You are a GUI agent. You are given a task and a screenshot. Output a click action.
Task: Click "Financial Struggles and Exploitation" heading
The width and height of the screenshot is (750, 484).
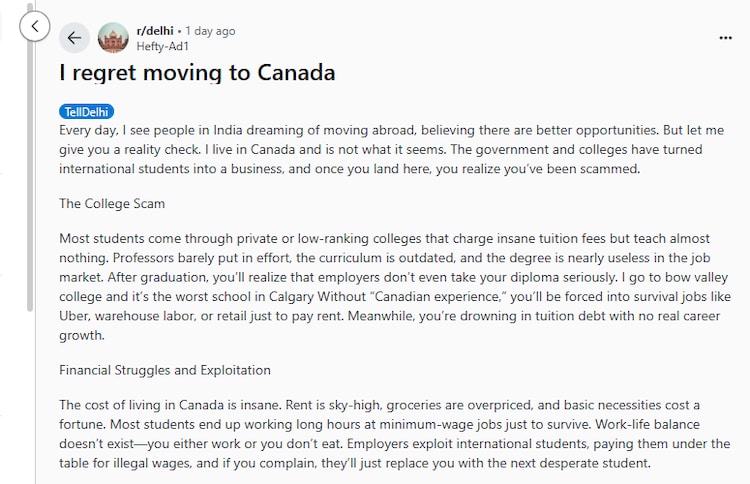point(165,370)
